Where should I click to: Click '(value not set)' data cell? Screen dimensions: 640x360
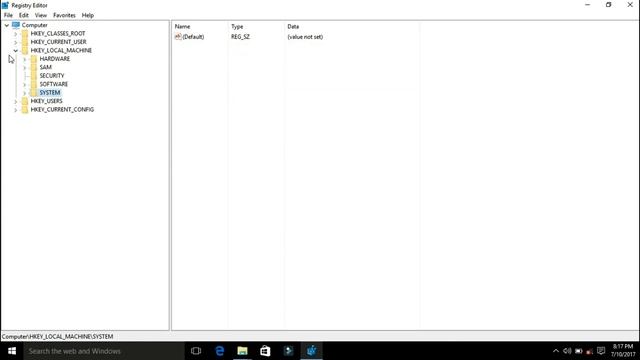(x=305, y=37)
